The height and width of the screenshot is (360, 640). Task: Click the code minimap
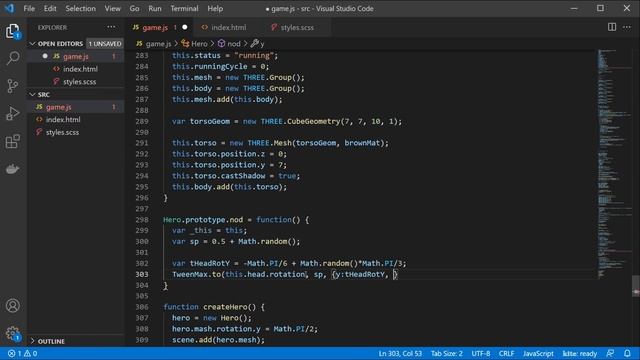click(614, 163)
